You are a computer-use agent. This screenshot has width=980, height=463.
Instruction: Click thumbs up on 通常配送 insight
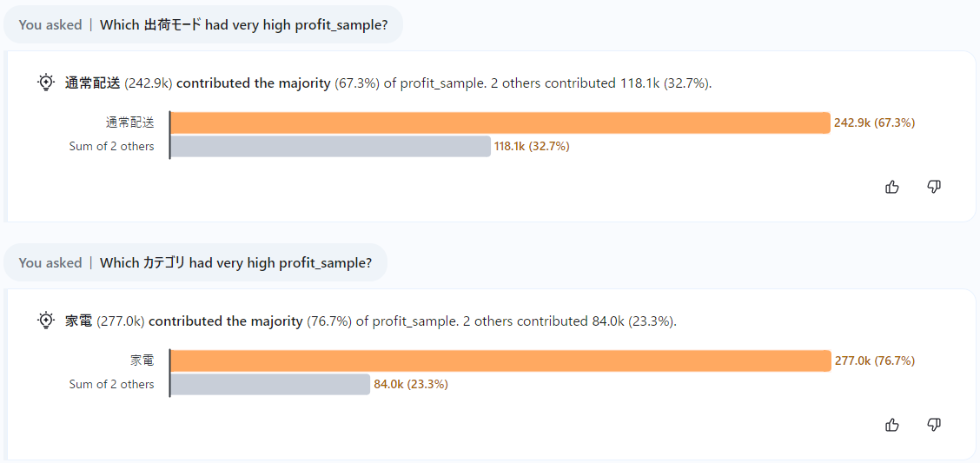(892, 187)
